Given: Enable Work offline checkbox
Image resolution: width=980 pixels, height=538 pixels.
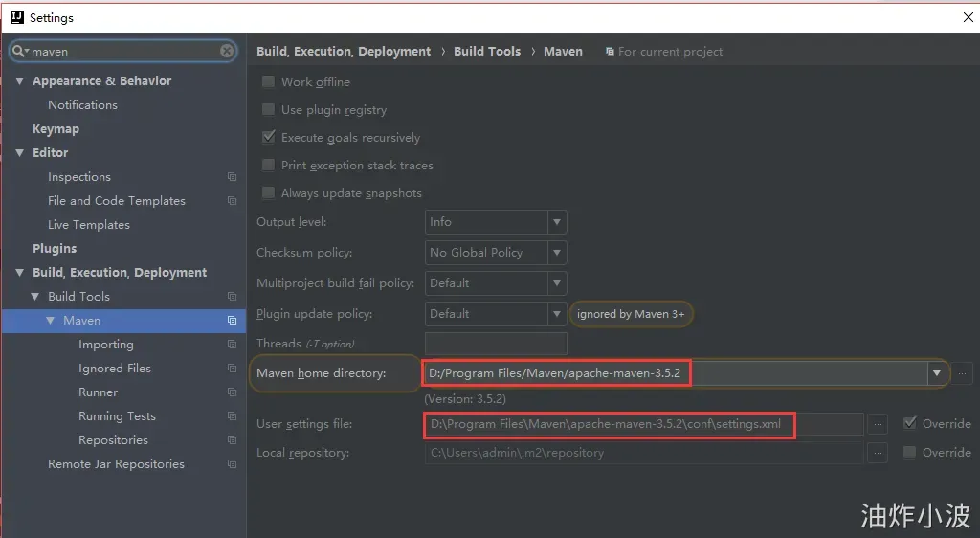Looking at the screenshot, I should [268, 82].
